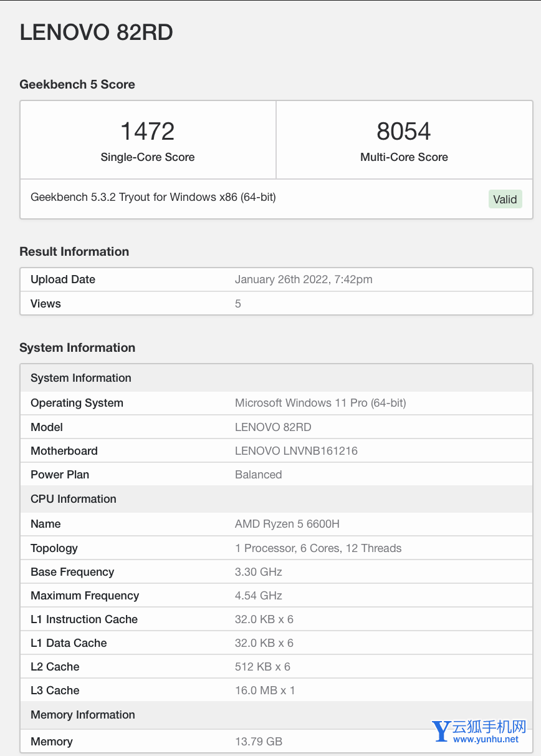Viewport: 541px width, 756px height.
Task: Click the 13.79 GB memory value
Action: point(259,742)
